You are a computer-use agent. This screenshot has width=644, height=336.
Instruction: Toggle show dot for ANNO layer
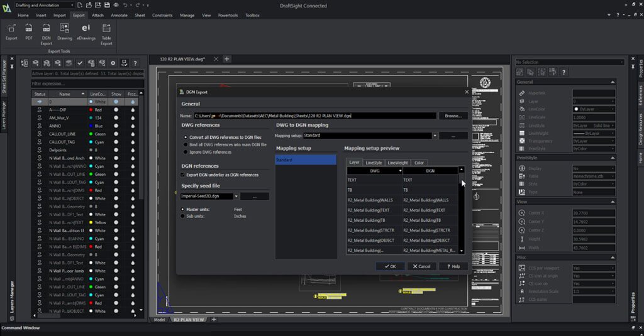(x=116, y=125)
